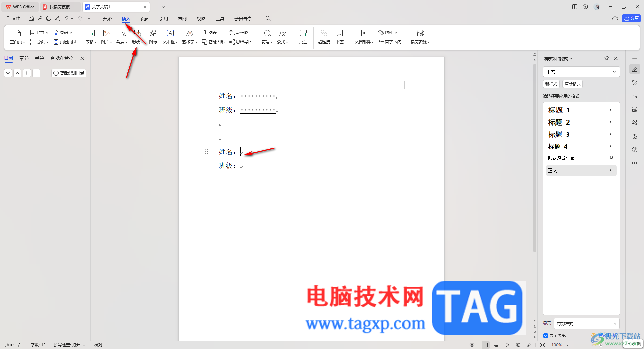Image resolution: width=644 pixels, height=349 pixels.
Task: Switch to web layout globe view
Action: [518, 345]
